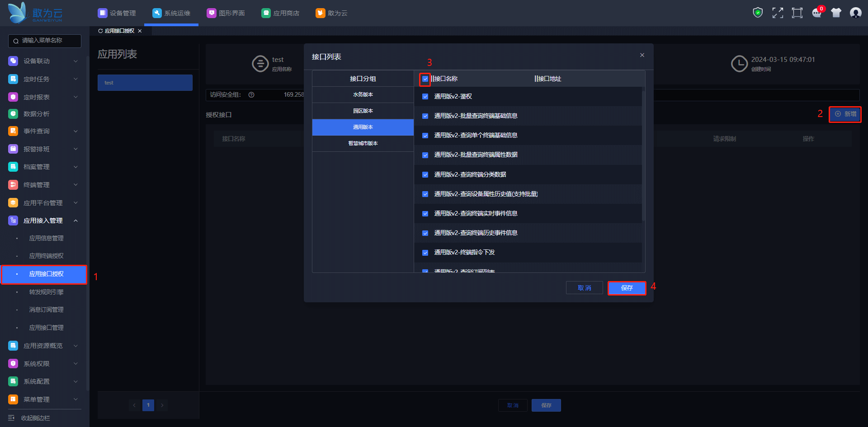Screen dimensions: 868x427
Task: Click the 档案管理 sidebar icon
Action: (13, 167)
